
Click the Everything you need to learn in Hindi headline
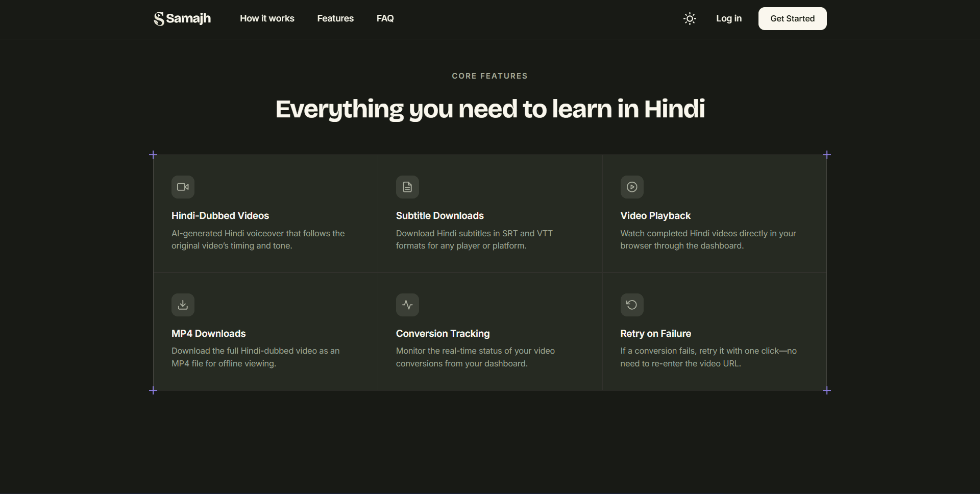coord(490,109)
